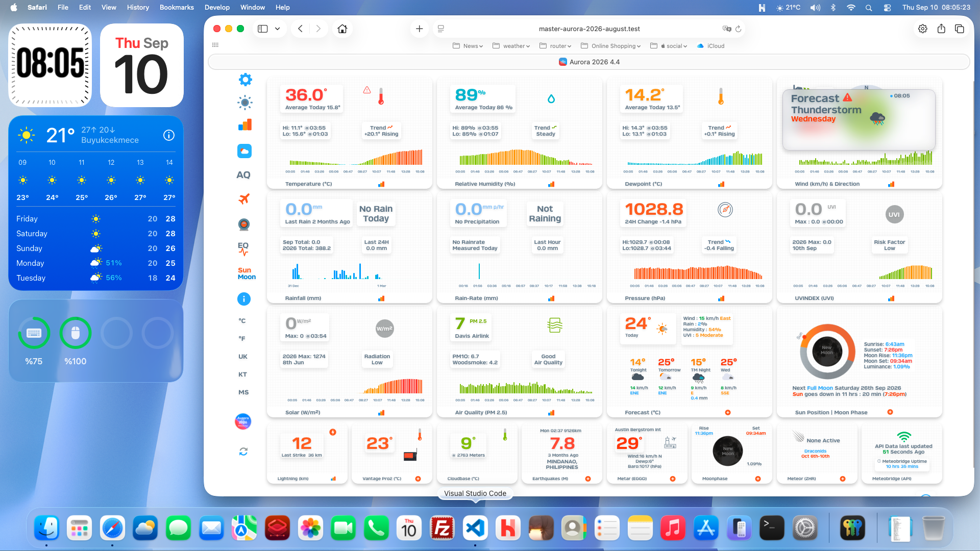This screenshot has width=980, height=551.
Task: Toggle the Safari sidebar button
Action: 263,29
